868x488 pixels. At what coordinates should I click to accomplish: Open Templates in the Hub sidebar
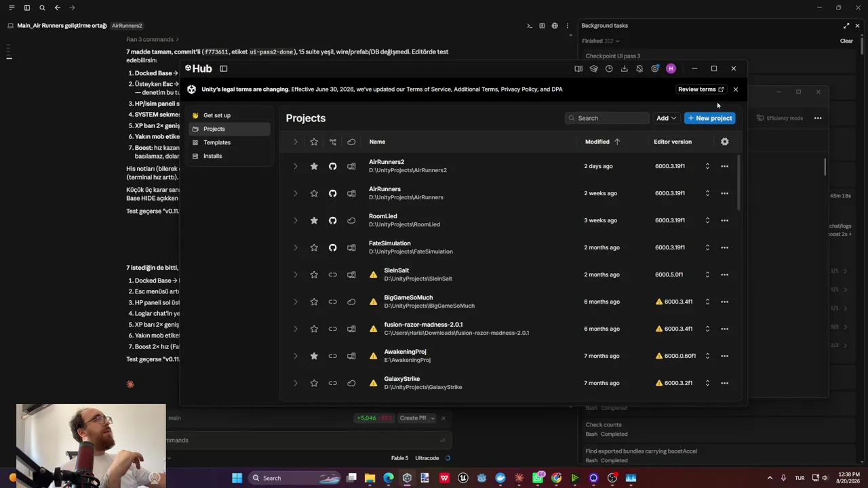tap(229, 142)
